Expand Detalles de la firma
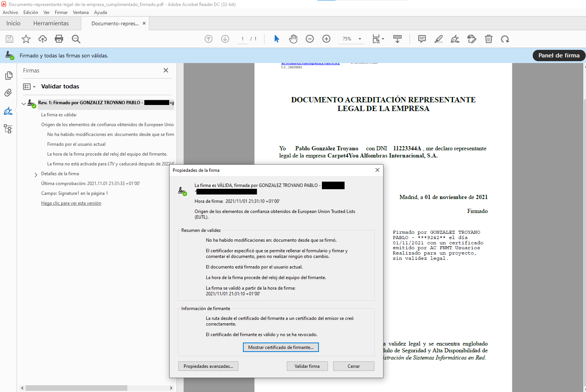This screenshot has width=586, height=392. 36,174
